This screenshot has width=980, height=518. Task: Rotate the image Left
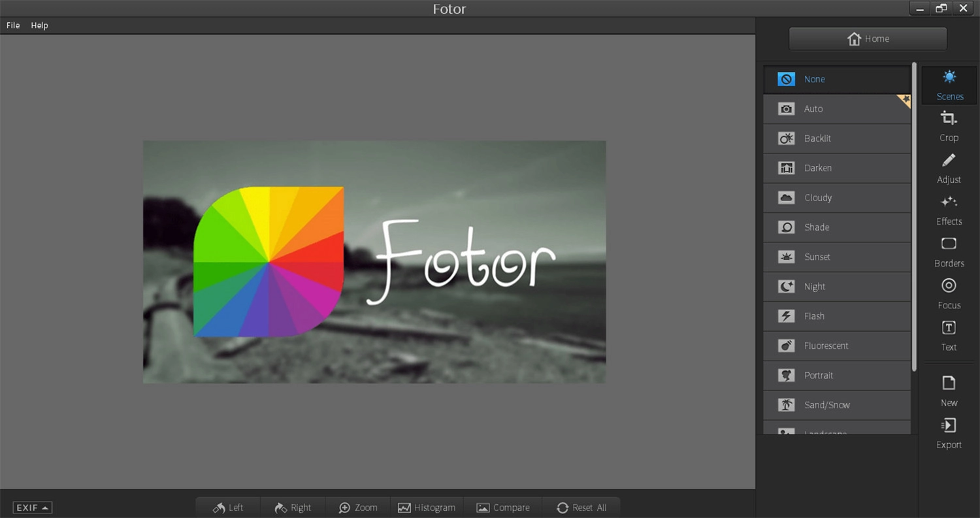(x=228, y=508)
